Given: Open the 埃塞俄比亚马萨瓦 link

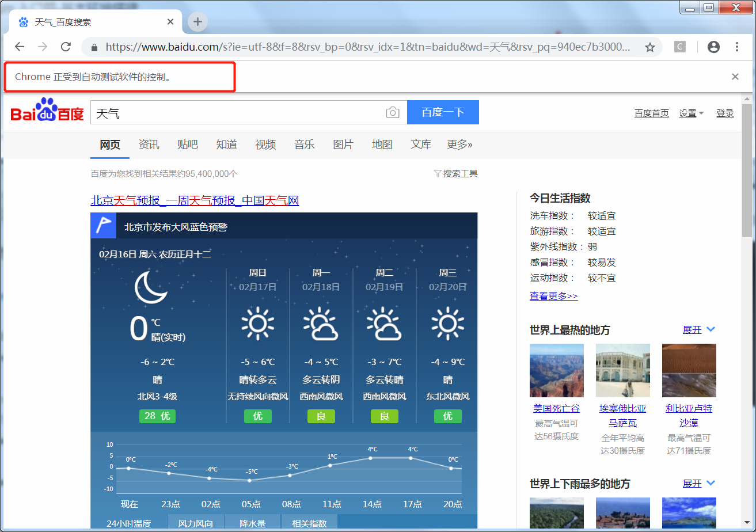Looking at the screenshot, I should point(623,416).
